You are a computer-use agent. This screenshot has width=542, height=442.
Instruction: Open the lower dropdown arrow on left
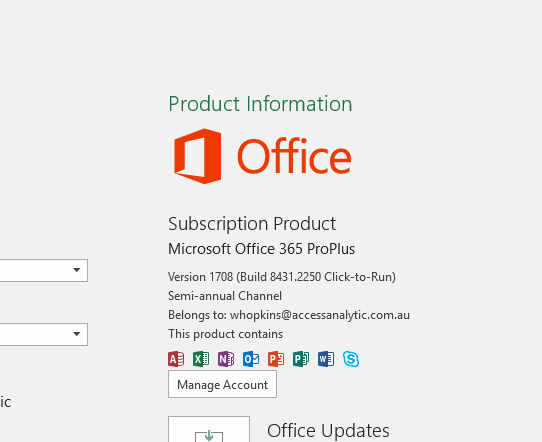click(76, 334)
